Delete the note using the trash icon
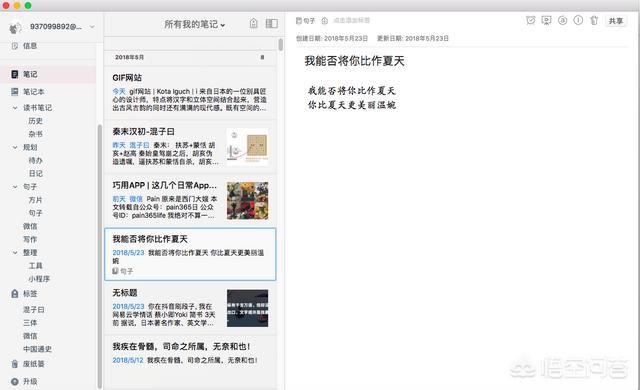 pos(594,20)
